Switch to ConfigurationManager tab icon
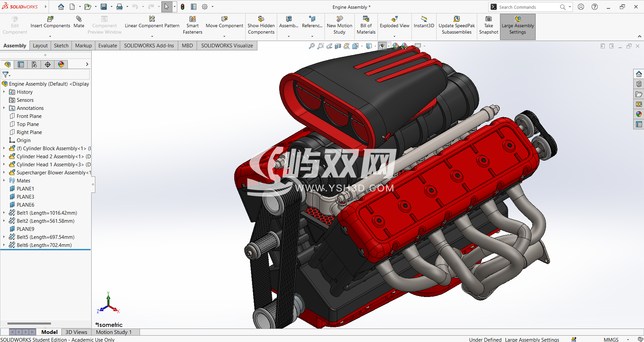The width and height of the screenshot is (644, 342). [x=34, y=65]
